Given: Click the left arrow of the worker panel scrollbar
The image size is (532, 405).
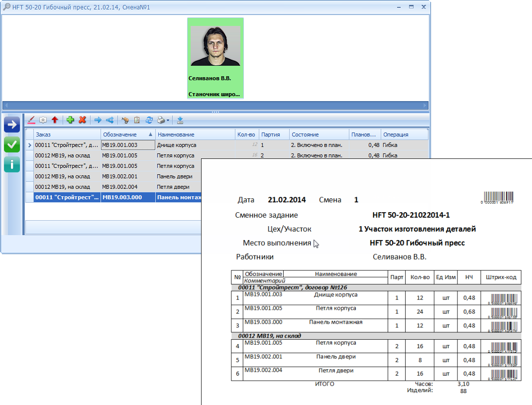Looking at the screenshot, I should [x=6, y=105].
